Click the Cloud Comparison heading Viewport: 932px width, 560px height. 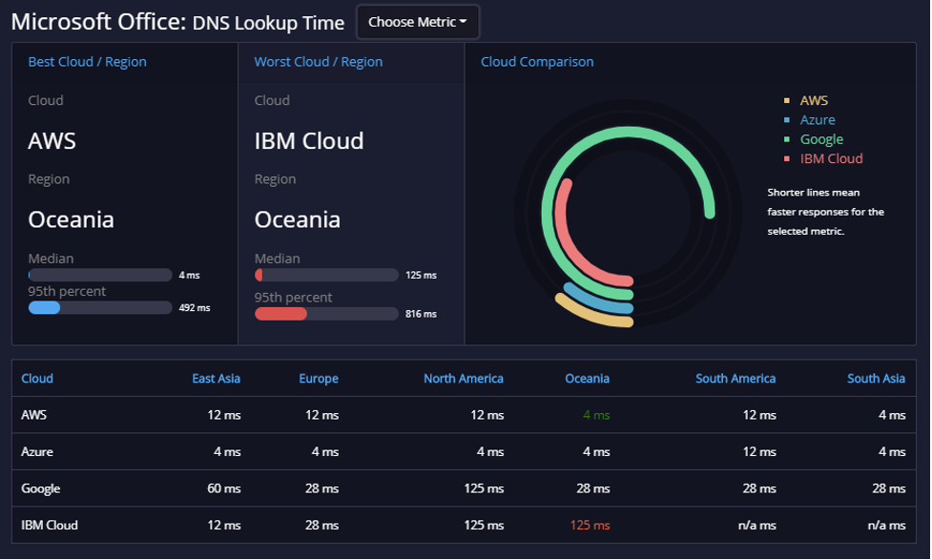(537, 62)
